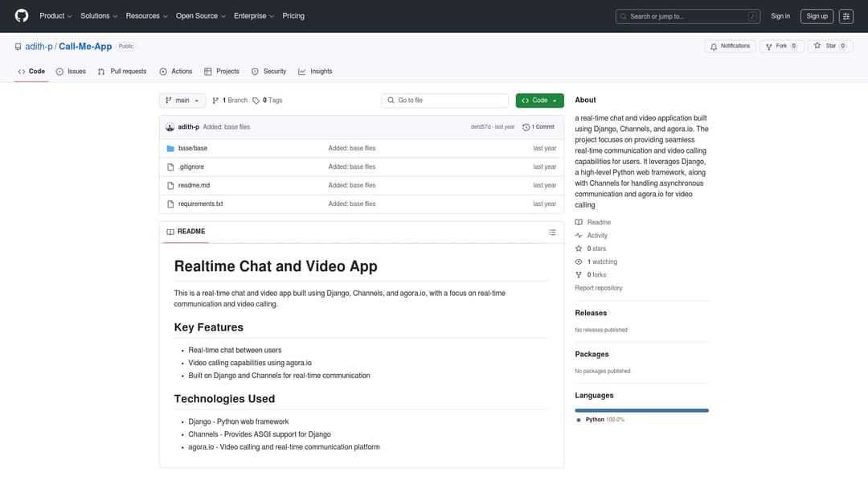Click commit message 'Added: base files' beside adith-p
This screenshot has width=868, height=489.
tap(227, 127)
